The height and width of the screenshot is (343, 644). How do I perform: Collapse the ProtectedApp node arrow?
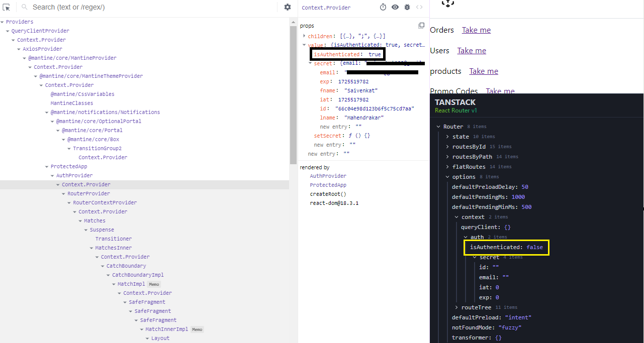coord(47,167)
